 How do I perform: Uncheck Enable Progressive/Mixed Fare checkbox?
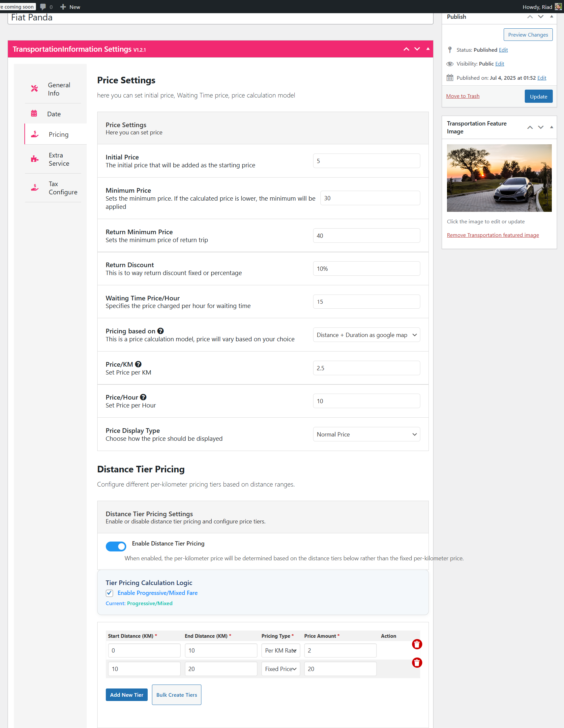tap(109, 593)
